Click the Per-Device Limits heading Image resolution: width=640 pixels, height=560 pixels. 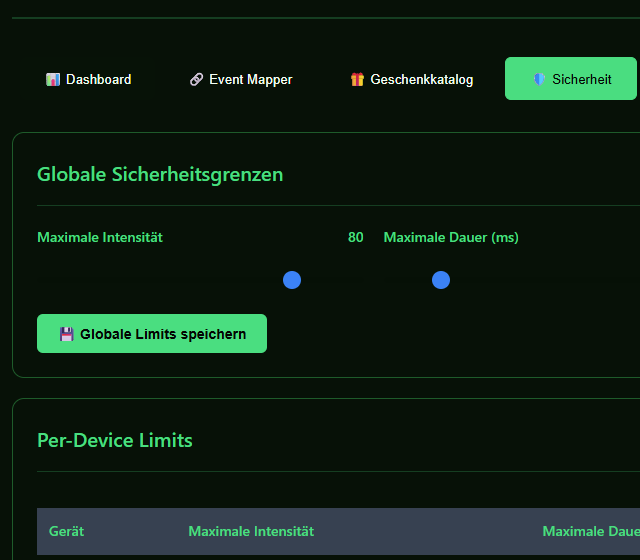(115, 440)
